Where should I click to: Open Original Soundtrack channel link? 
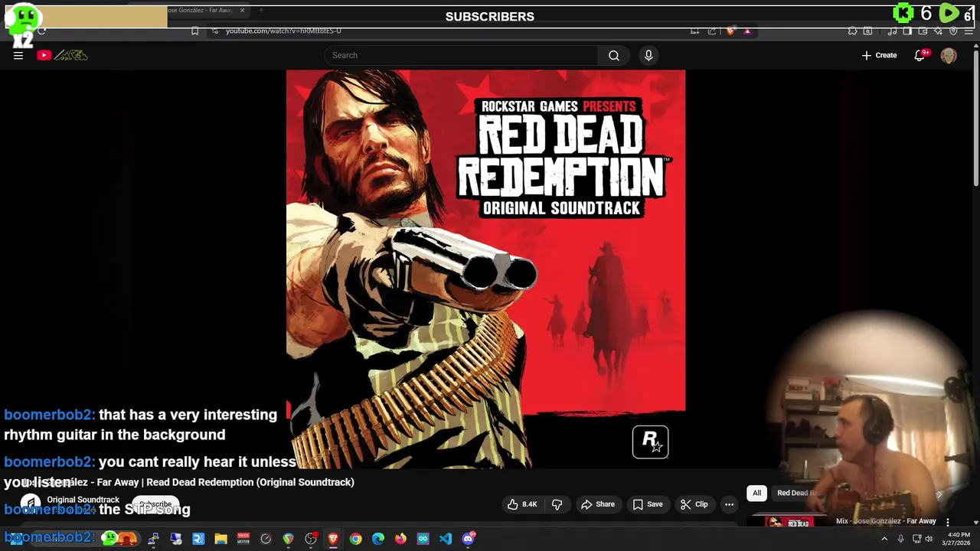click(83, 500)
